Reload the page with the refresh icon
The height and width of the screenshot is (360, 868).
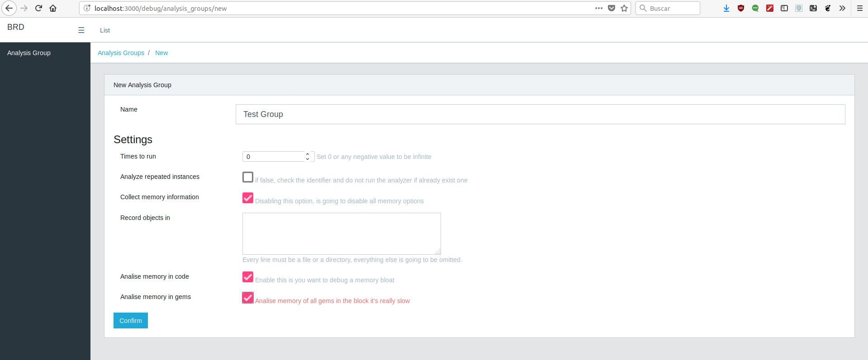tap(38, 8)
